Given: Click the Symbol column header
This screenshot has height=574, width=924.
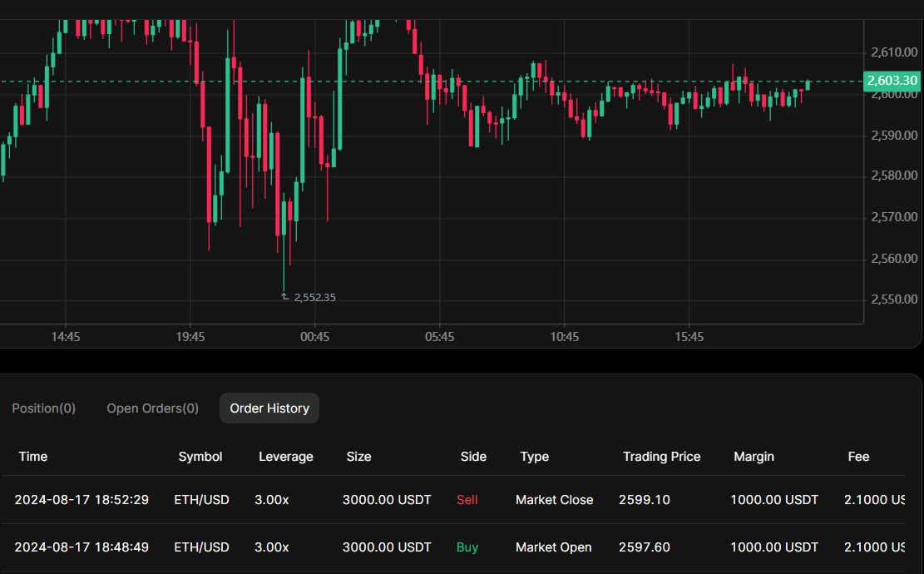Looking at the screenshot, I should coord(200,456).
